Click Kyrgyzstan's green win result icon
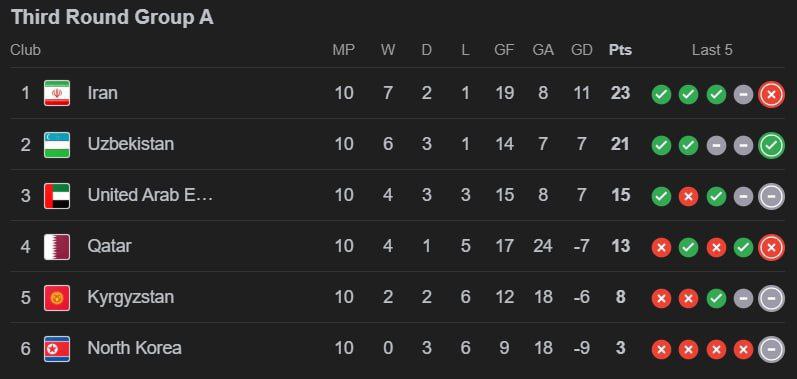Image resolution: width=797 pixels, height=379 pixels. tap(716, 298)
